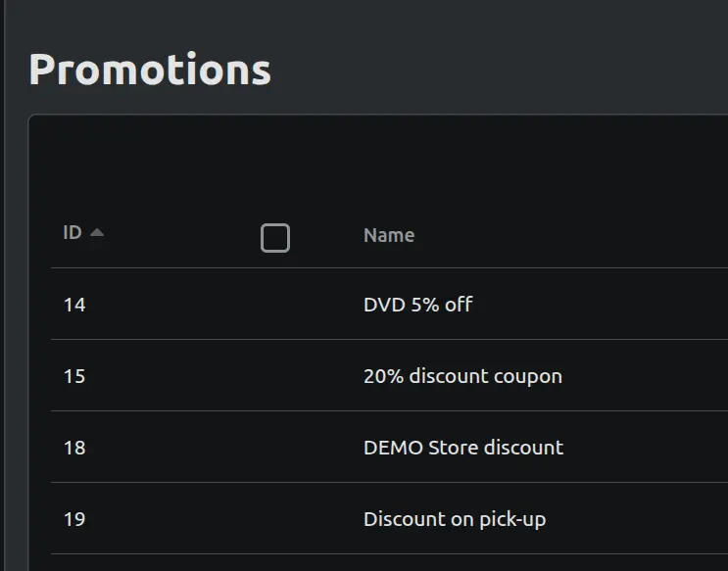
Task: Click the ID sort arrow icon
Action: pyautogui.click(x=96, y=233)
